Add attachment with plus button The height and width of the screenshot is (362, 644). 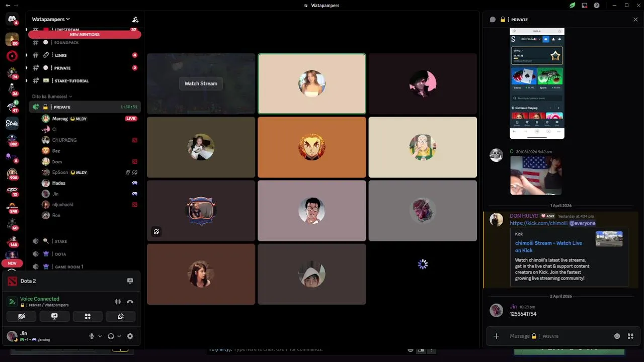click(496, 336)
